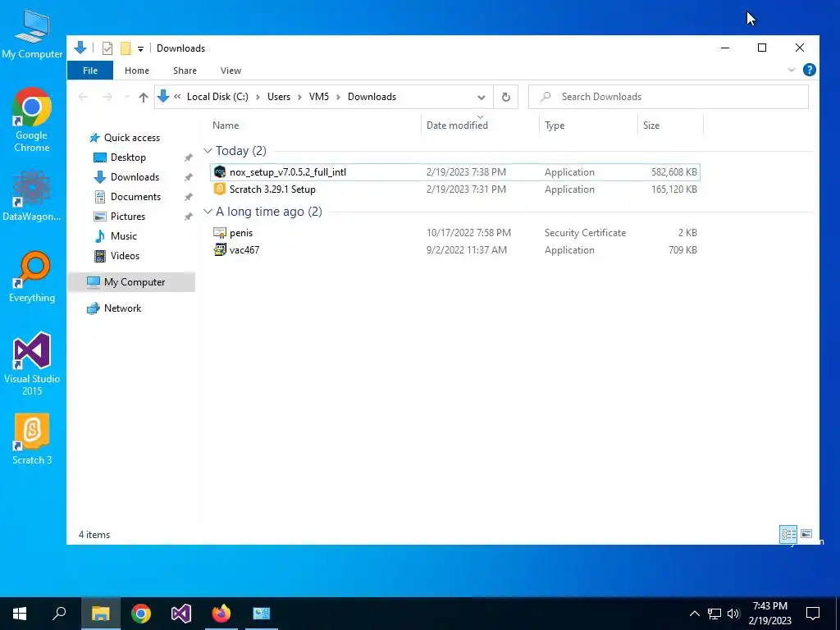Select the penis security certificate icon
Screen dimensions: 840x630
[x=220, y=232]
